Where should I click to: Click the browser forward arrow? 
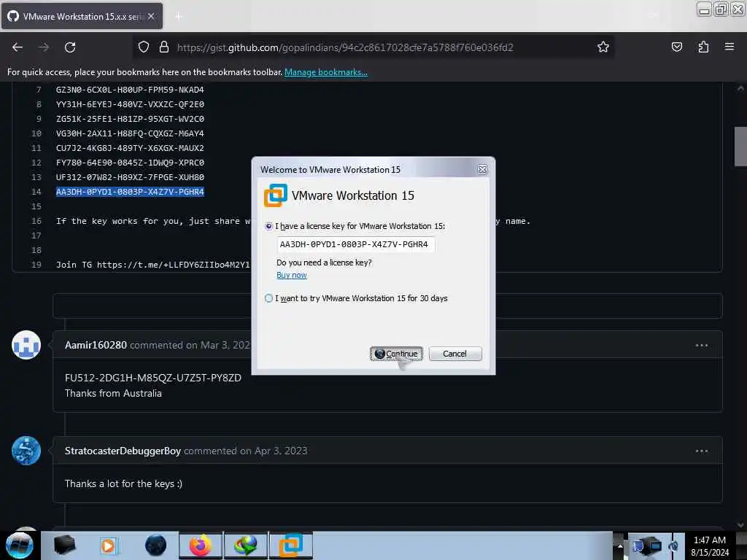click(x=44, y=47)
